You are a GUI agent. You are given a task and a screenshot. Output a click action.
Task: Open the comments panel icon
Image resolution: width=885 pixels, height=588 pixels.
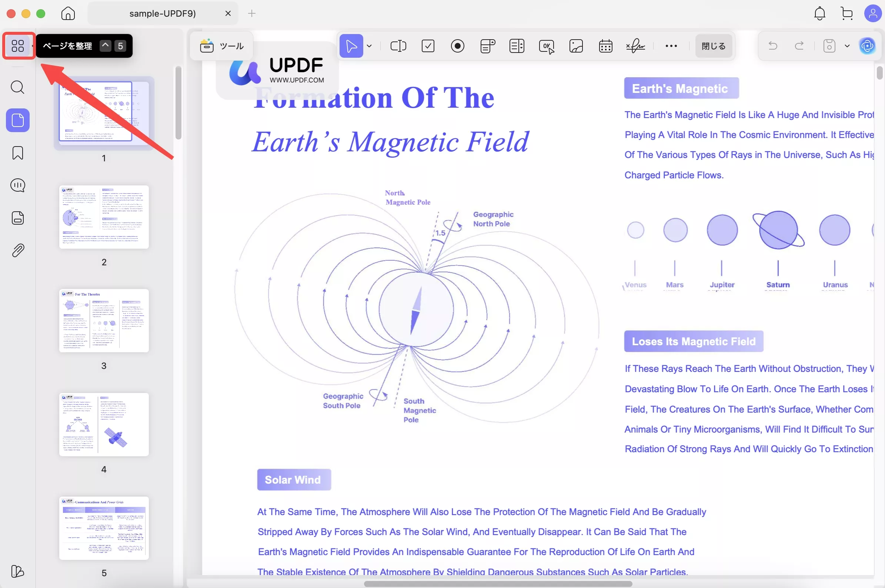tap(18, 185)
